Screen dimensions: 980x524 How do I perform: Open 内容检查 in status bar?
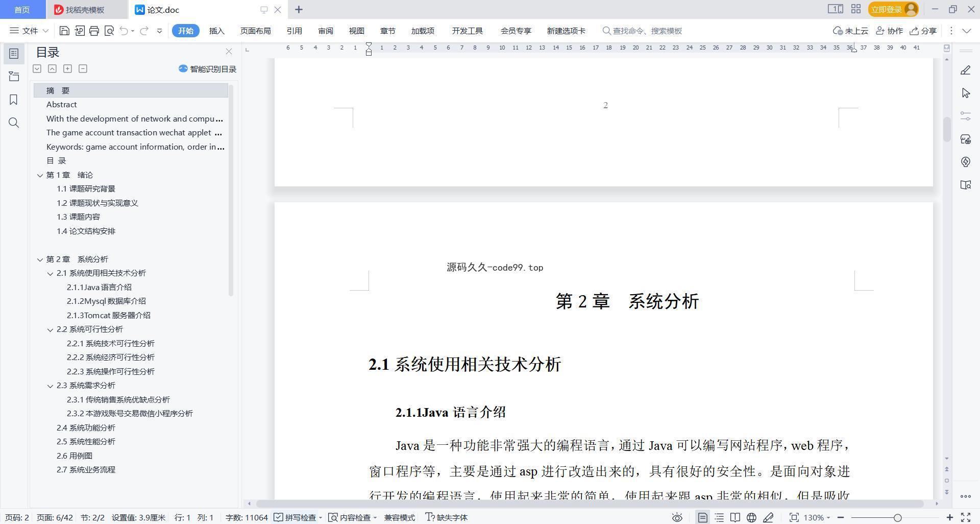[353, 517]
